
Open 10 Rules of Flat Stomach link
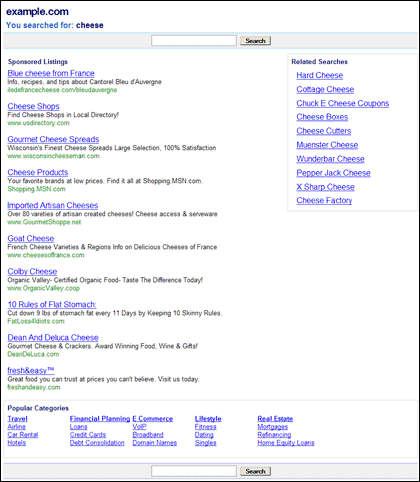(x=52, y=304)
